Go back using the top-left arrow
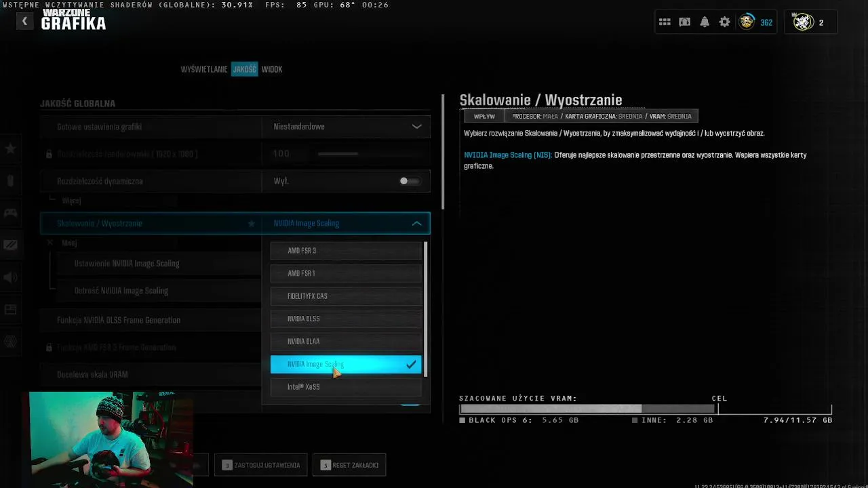 [24, 21]
